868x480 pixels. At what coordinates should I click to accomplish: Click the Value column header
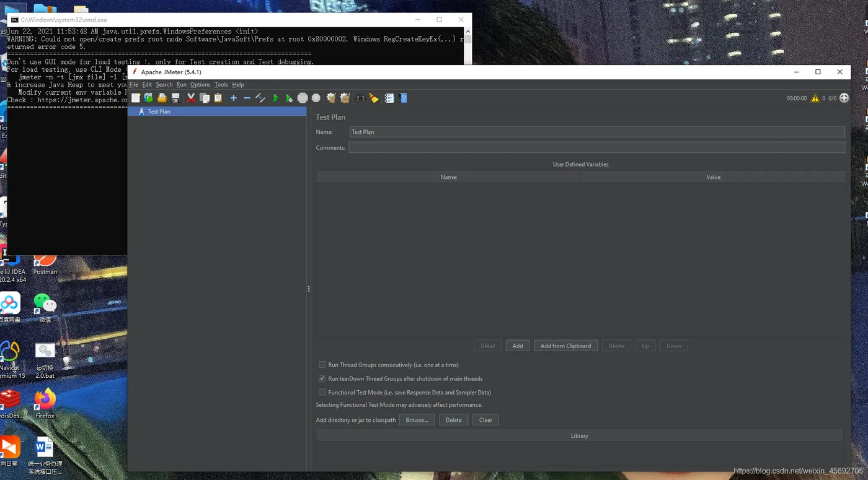(x=714, y=177)
